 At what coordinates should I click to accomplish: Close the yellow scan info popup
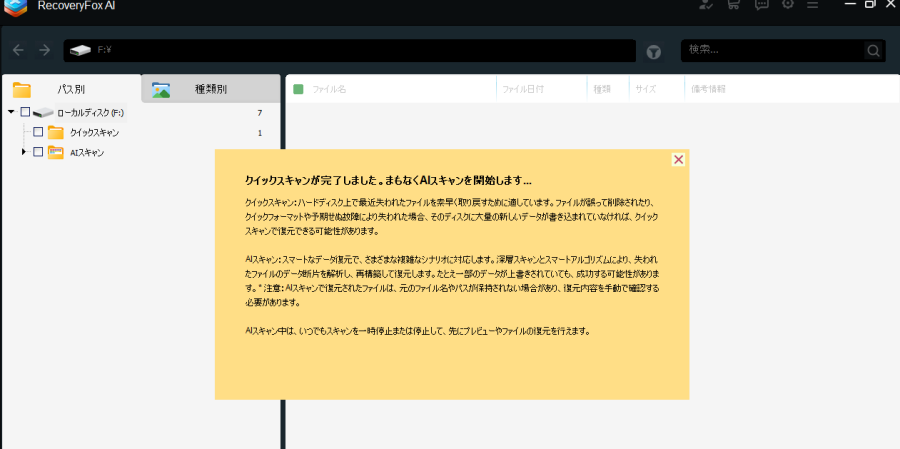pyautogui.click(x=678, y=160)
